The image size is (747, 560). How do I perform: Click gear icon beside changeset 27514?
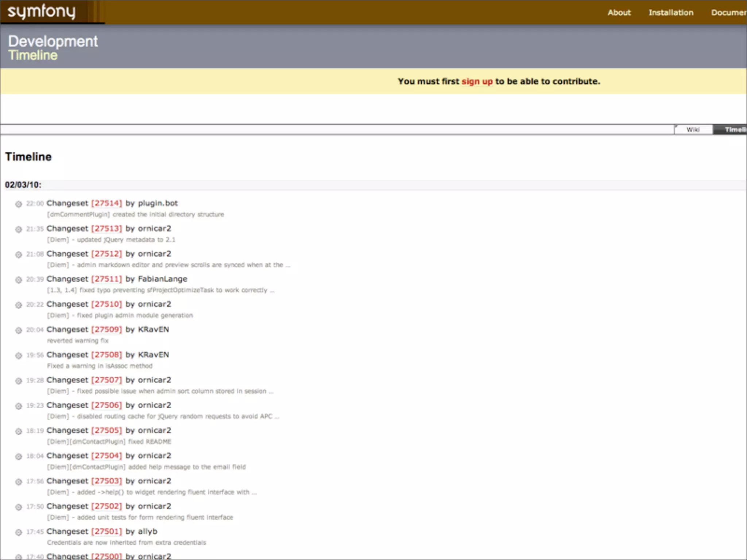click(x=18, y=204)
